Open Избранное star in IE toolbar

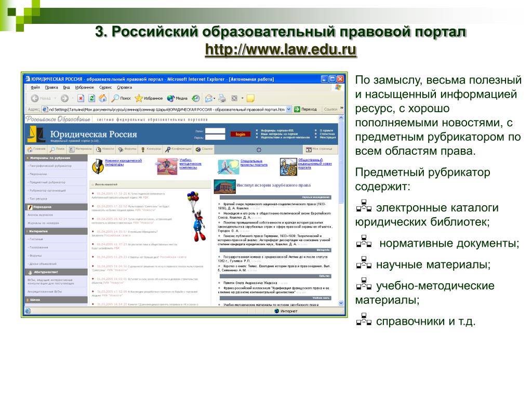pyautogui.click(x=149, y=98)
